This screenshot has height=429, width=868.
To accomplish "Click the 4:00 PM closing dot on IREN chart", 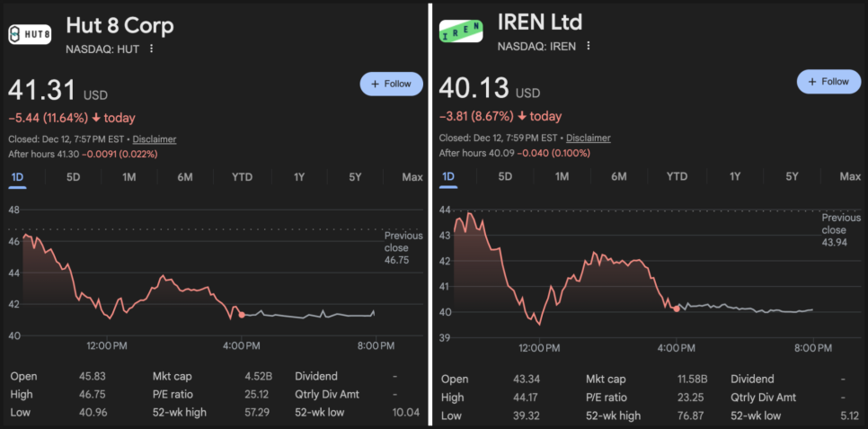I will (677, 308).
